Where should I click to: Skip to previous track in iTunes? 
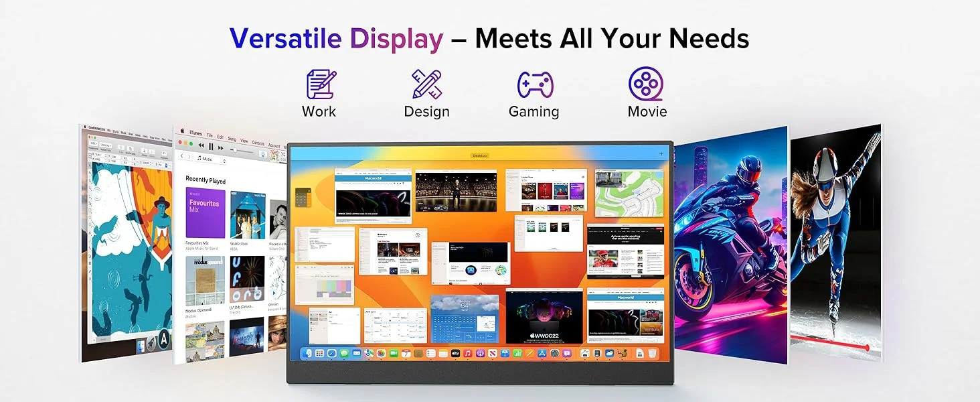coord(201,145)
